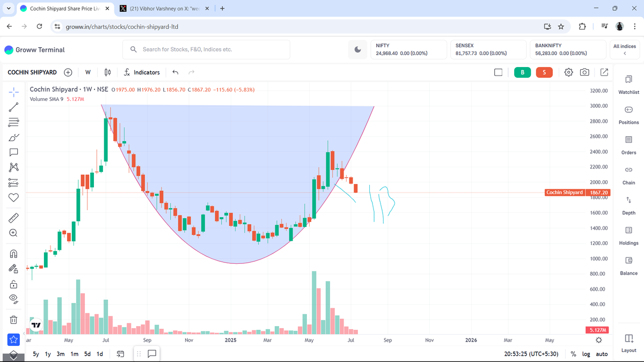Open the W interval dropdown

tap(87, 72)
